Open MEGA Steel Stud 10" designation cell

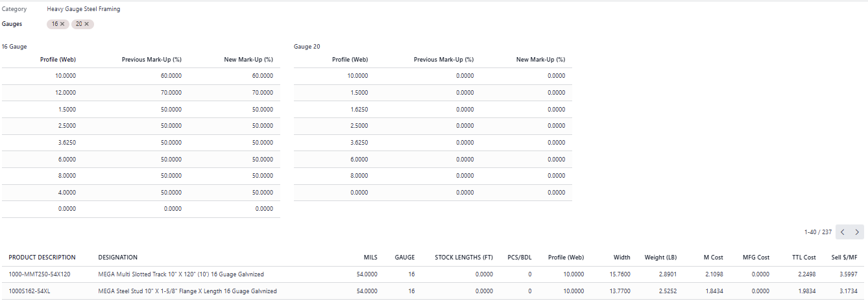click(187, 291)
